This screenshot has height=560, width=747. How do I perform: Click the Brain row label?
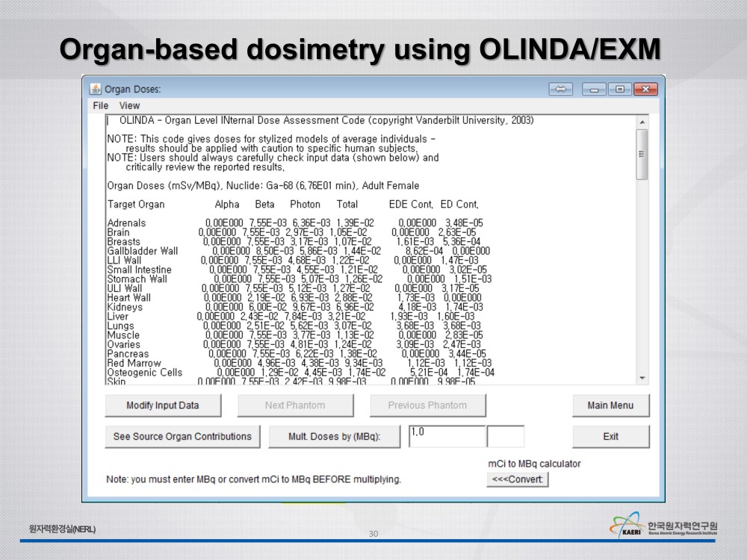pos(118,232)
